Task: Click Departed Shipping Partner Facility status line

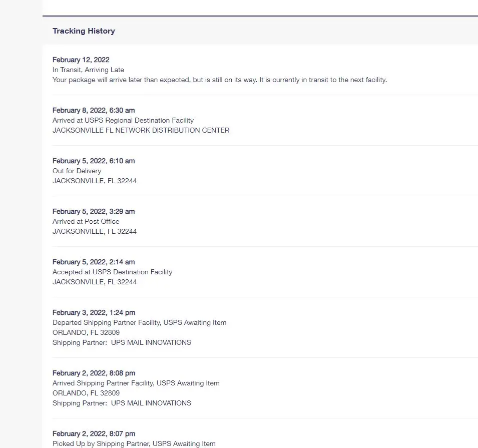Action: [139, 322]
